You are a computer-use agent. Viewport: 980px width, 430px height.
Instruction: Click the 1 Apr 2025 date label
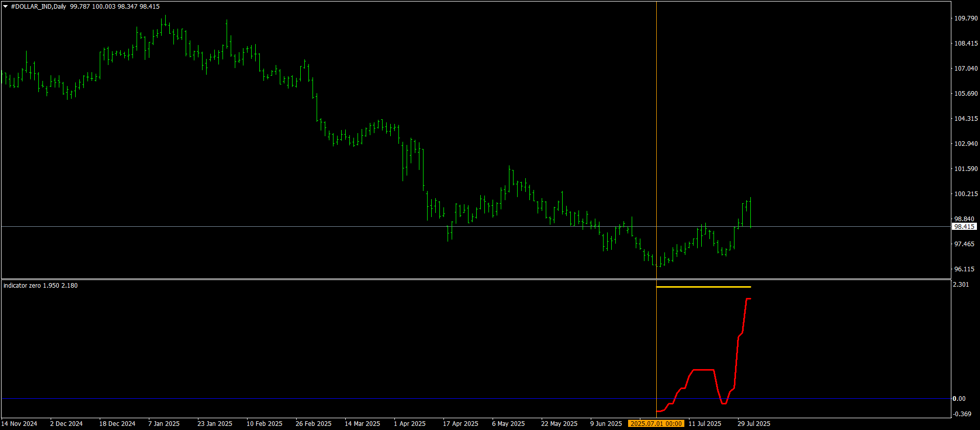pyautogui.click(x=410, y=423)
